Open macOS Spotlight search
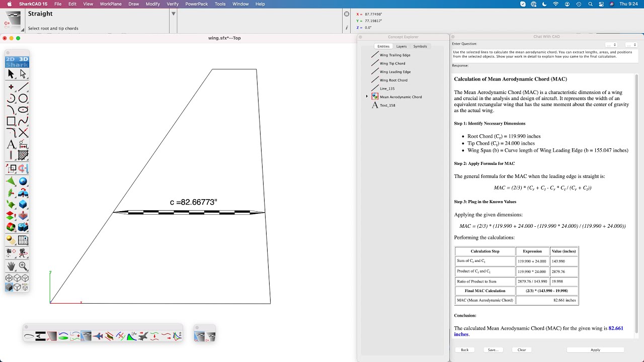The width and height of the screenshot is (644, 362). tap(590, 4)
